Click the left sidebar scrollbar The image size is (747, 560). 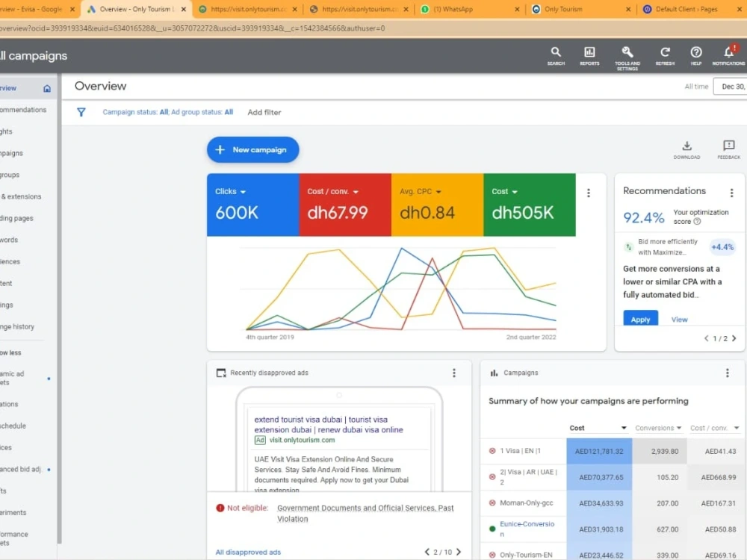pos(59,308)
